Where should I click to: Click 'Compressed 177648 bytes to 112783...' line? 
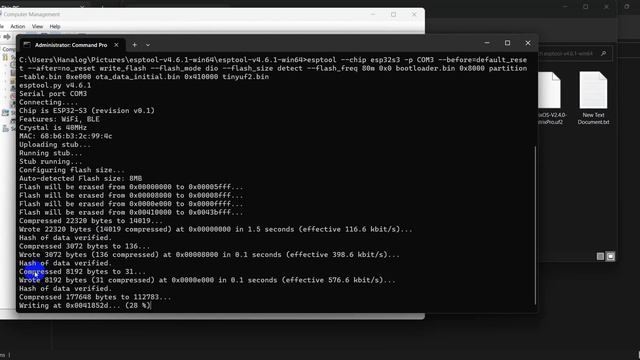pos(95,297)
